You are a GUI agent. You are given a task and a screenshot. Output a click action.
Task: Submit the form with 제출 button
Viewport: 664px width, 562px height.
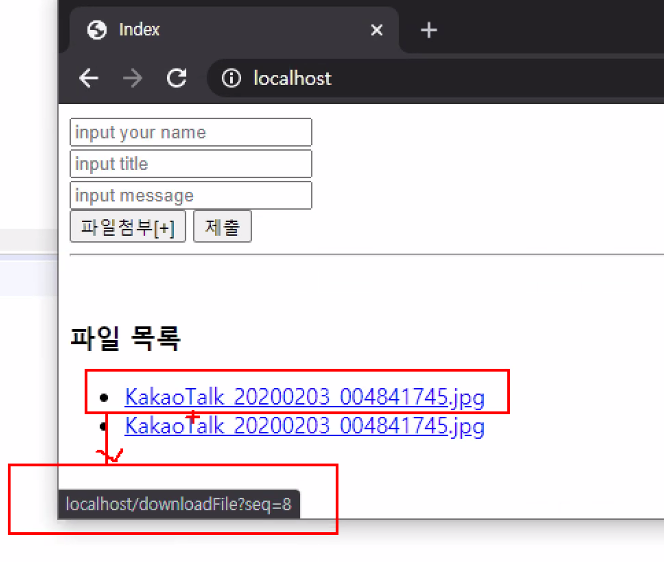[x=222, y=227]
